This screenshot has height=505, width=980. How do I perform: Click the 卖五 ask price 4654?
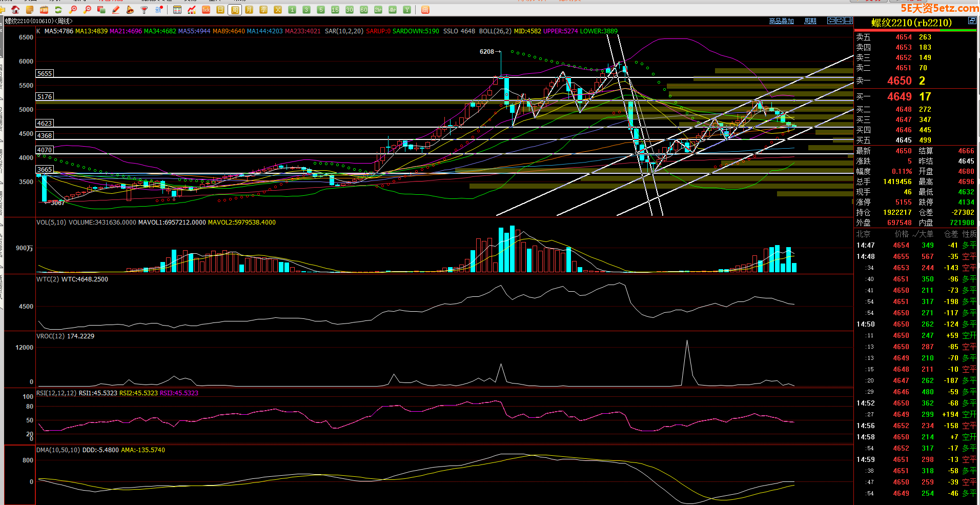(x=904, y=37)
